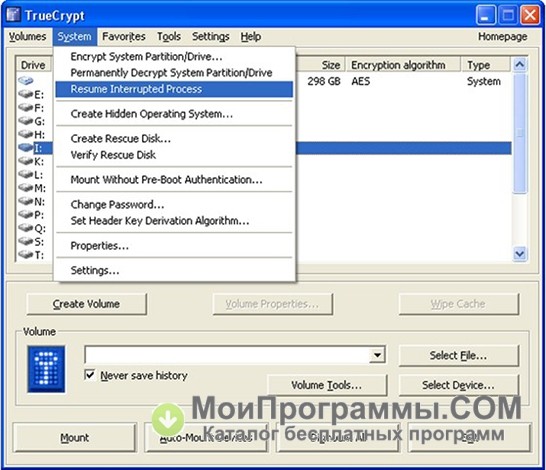This screenshot has width=546, height=470.
Task: Select the T: drive icon
Action: [25, 254]
